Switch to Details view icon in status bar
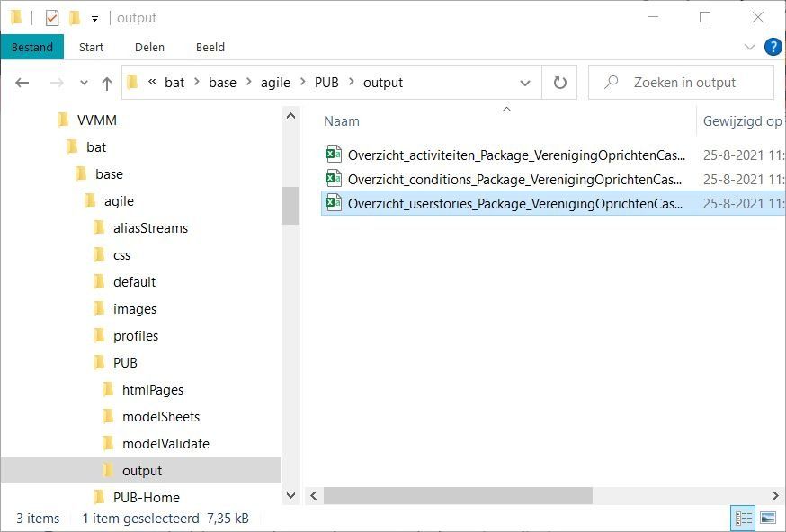This screenshot has height=532, width=786. [x=743, y=519]
